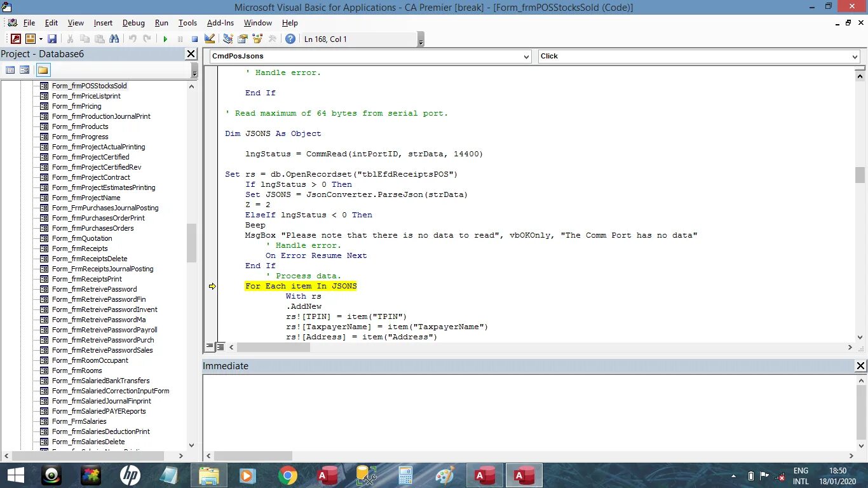Click the Redo arrow icon
Screen dimensions: 868x488
click(147, 39)
